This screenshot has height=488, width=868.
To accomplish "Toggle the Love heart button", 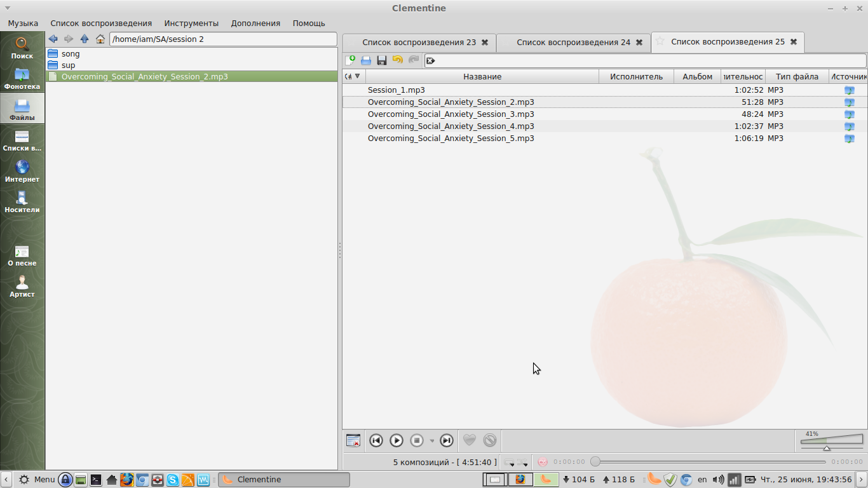I will pyautogui.click(x=469, y=440).
